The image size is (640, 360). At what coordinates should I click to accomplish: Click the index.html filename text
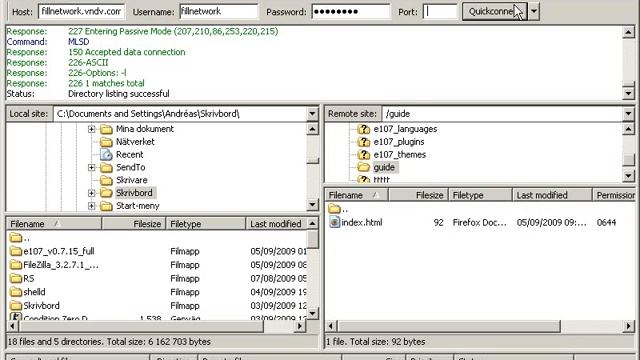(362, 222)
